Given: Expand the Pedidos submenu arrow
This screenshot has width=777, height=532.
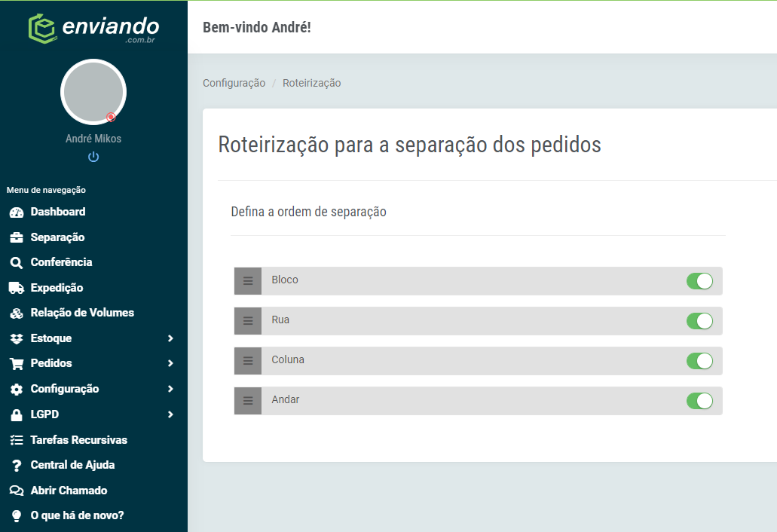Looking at the screenshot, I should pos(170,363).
